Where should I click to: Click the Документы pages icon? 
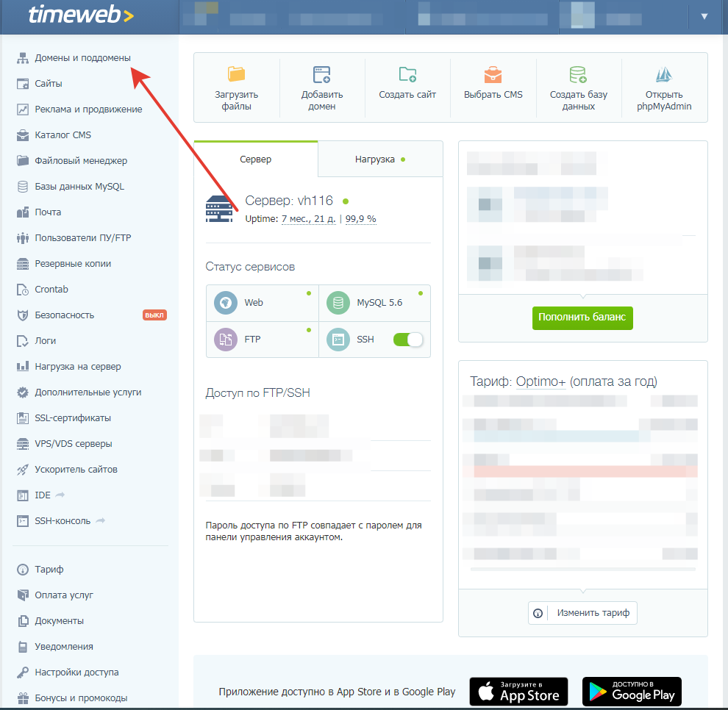pyautogui.click(x=22, y=621)
